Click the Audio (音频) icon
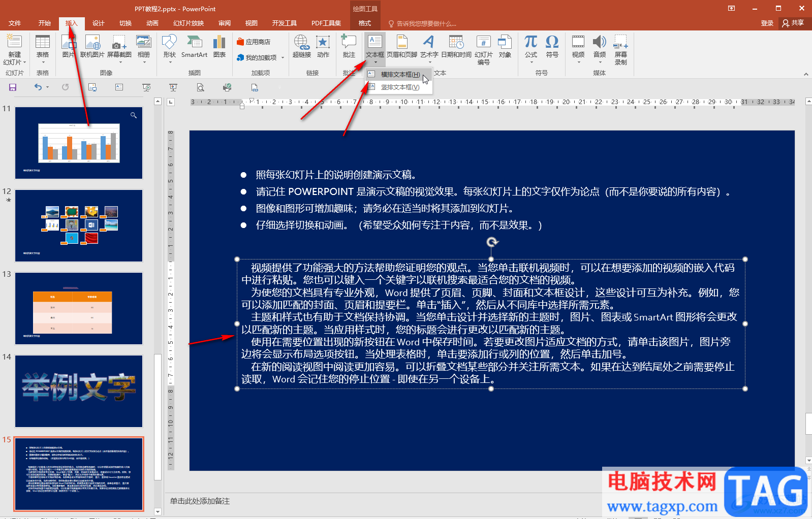This screenshot has height=519, width=812. [600, 42]
